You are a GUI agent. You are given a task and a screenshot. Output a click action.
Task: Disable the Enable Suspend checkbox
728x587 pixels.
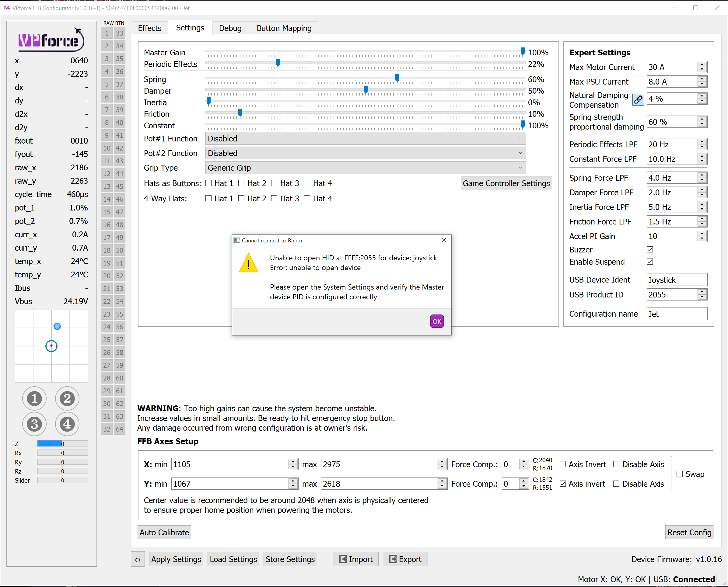point(649,262)
